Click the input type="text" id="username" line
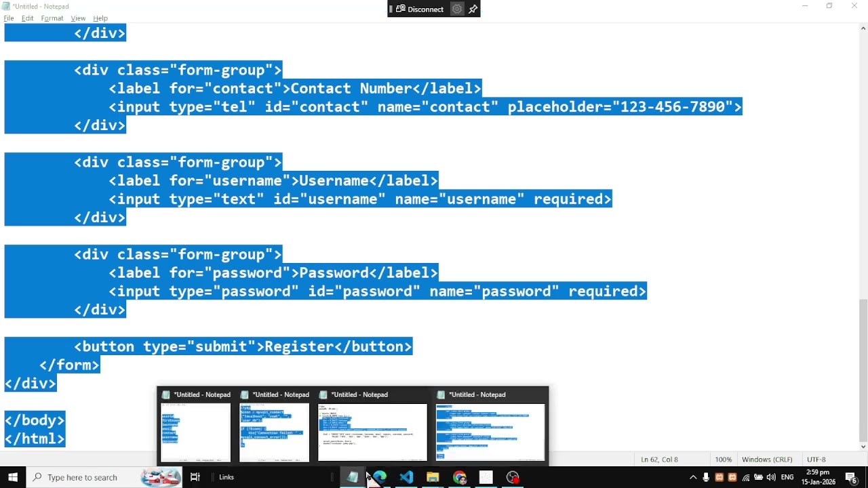The image size is (868, 488). [360, 199]
